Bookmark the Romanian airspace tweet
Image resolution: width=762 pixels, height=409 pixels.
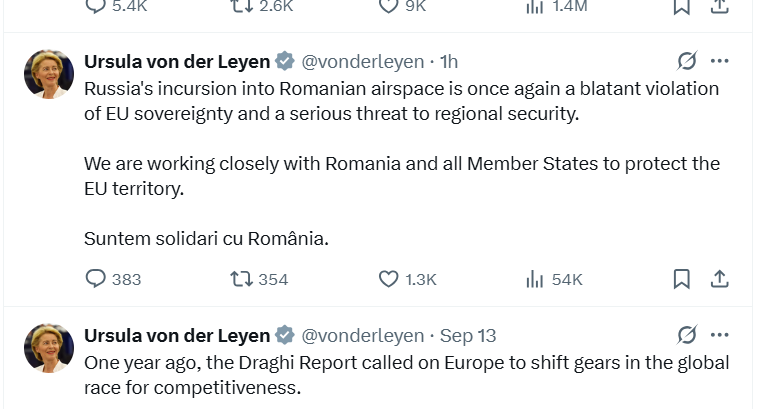coord(681,279)
